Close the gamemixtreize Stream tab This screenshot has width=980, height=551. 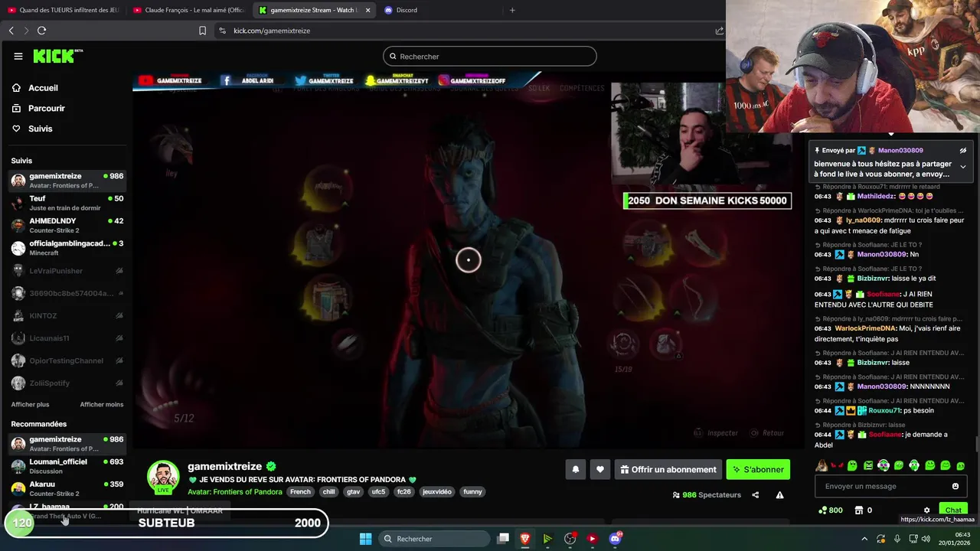(367, 10)
